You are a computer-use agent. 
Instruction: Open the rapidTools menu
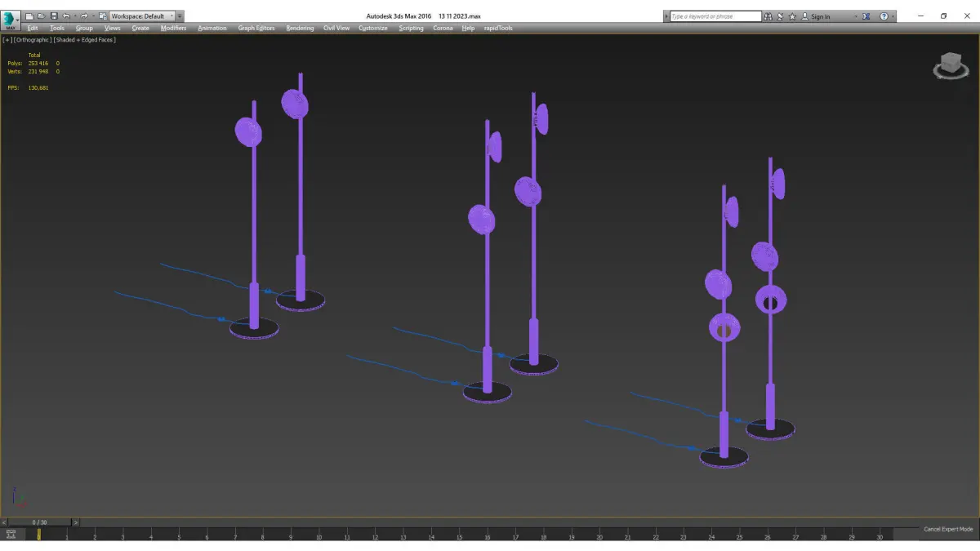click(x=498, y=28)
